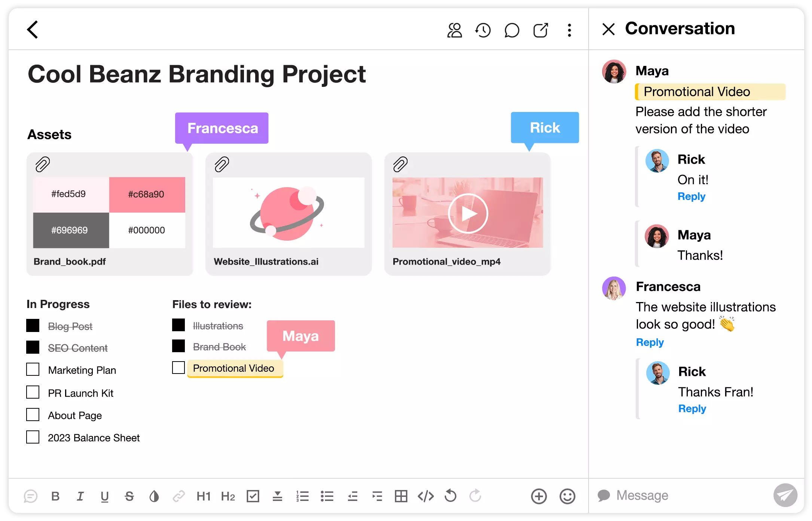Screen dimensions: 812x521
Task: Click the undo arrow icon
Action: [x=451, y=496]
